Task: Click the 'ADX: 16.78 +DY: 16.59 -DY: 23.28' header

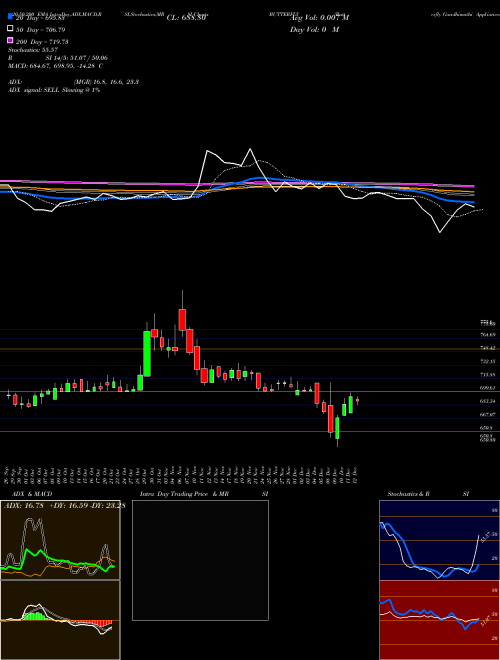Action: 64,506
